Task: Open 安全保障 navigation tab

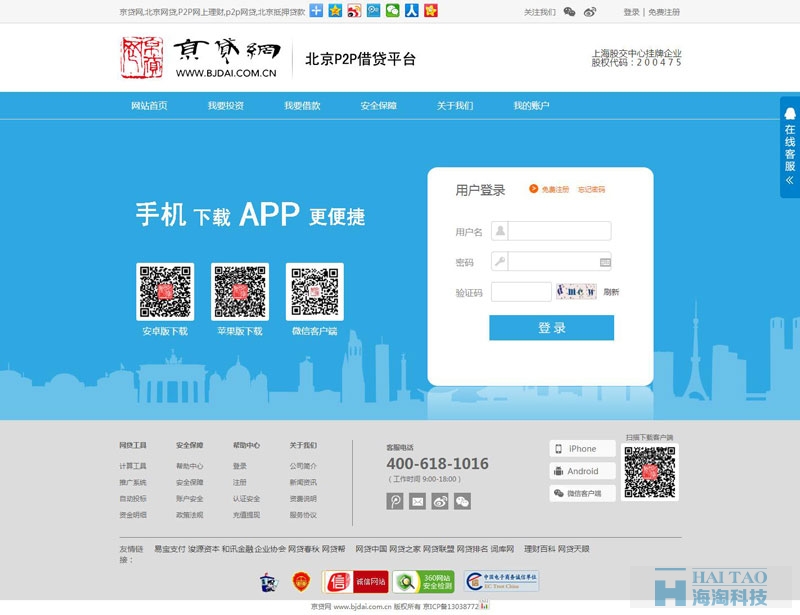Action: coord(379,106)
